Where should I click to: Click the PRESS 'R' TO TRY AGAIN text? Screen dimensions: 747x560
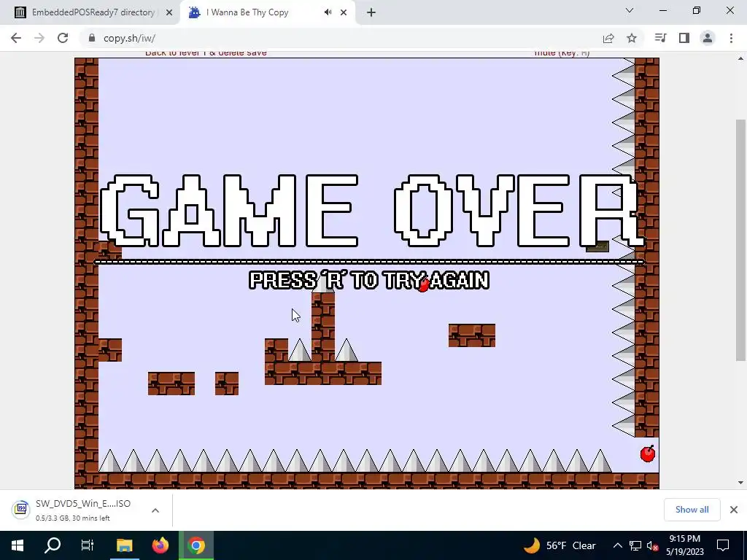coord(369,280)
